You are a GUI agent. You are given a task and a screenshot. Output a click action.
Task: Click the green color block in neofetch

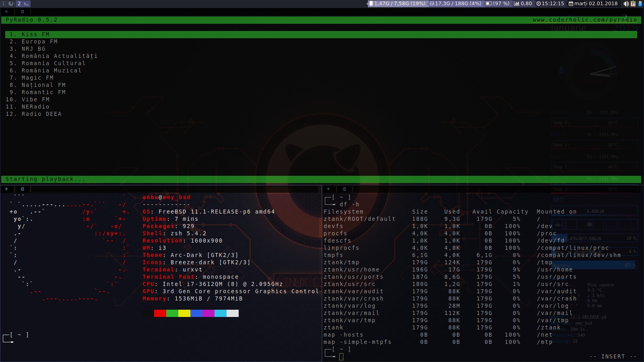coord(172,313)
